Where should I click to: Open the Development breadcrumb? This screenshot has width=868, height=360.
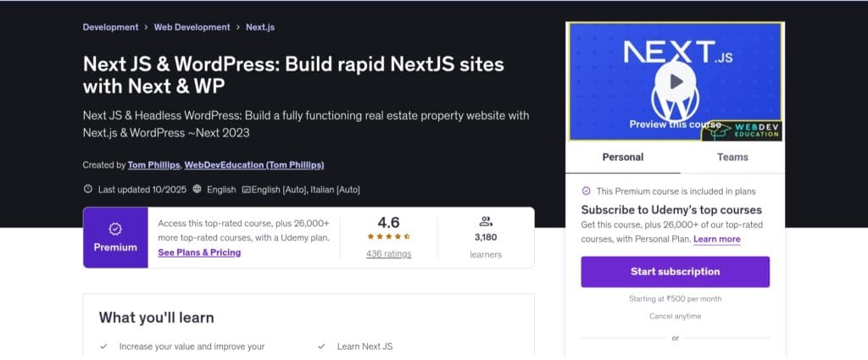point(110,27)
